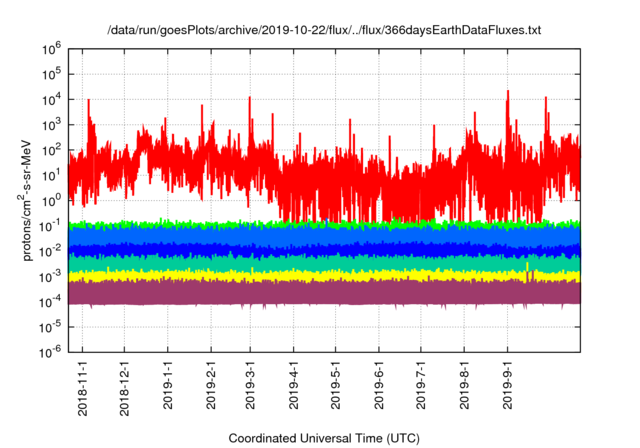
Task: Click the 10^-3 y-axis tick label
Action: (51, 277)
